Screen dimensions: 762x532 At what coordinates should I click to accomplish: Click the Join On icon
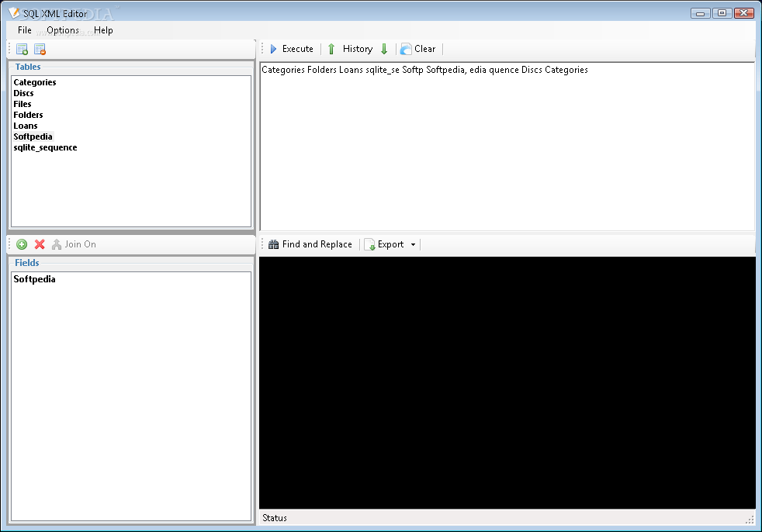(x=57, y=244)
